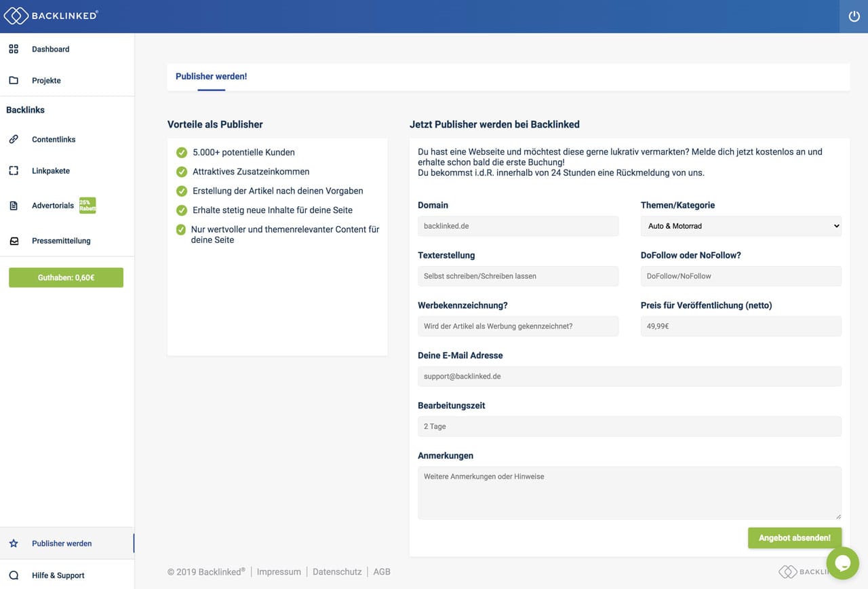The width and height of the screenshot is (868, 589).
Task: Focus the Texterstellung input field
Action: coord(518,276)
